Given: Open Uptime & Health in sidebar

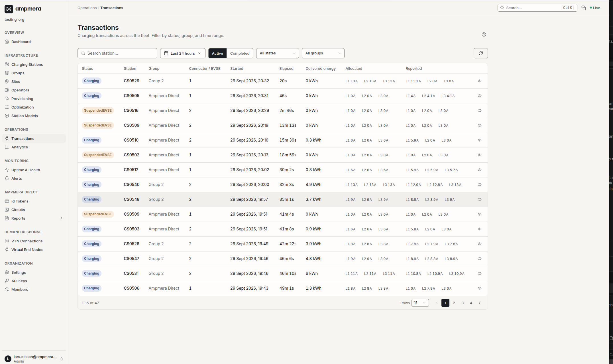Looking at the screenshot, I should 34,170.
